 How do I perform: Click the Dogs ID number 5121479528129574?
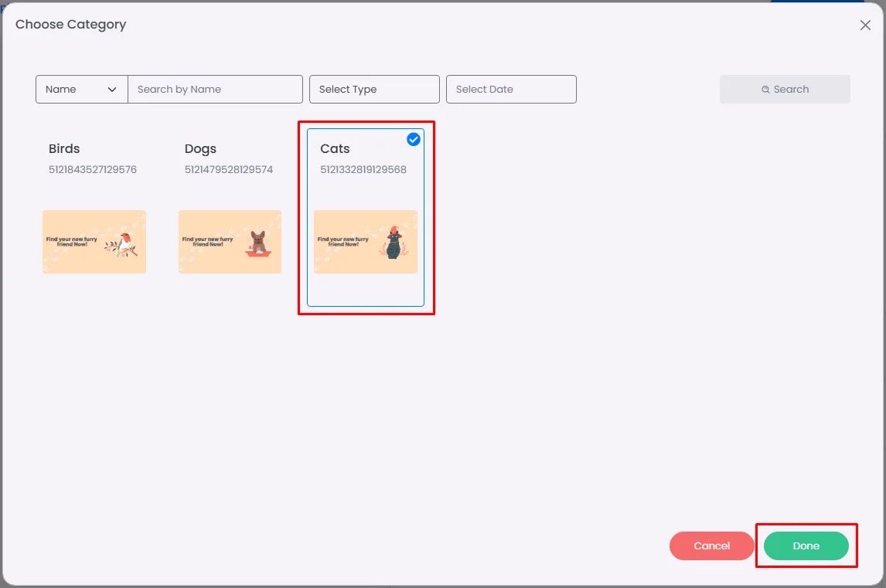229,169
